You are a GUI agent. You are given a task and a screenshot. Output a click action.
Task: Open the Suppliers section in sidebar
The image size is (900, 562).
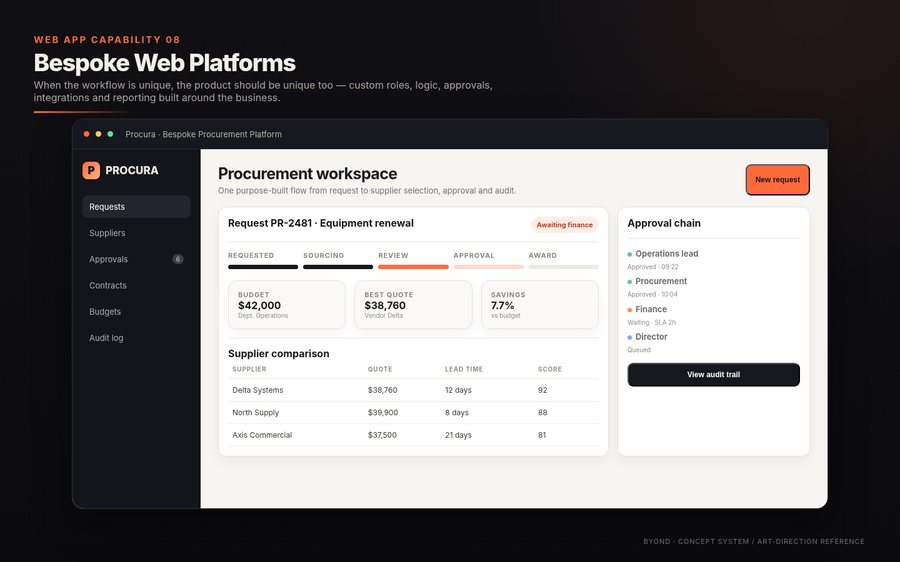(x=136, y=233)
